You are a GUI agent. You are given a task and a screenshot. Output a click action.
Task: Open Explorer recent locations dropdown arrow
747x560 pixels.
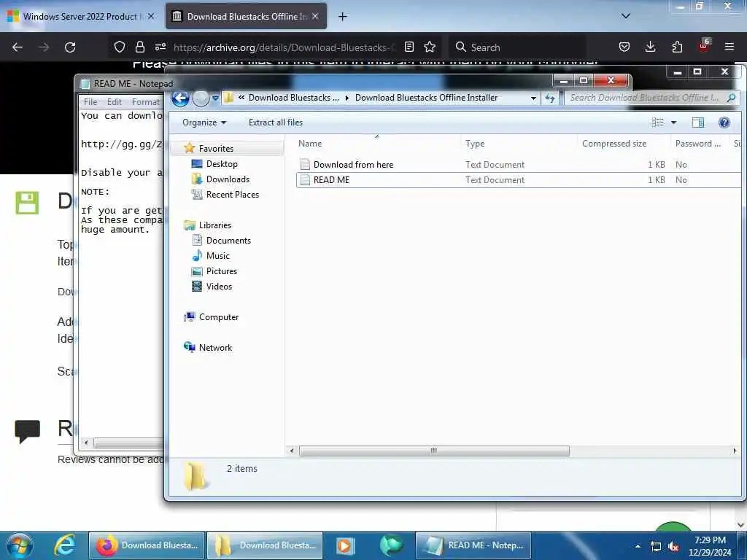pos(215,98)
